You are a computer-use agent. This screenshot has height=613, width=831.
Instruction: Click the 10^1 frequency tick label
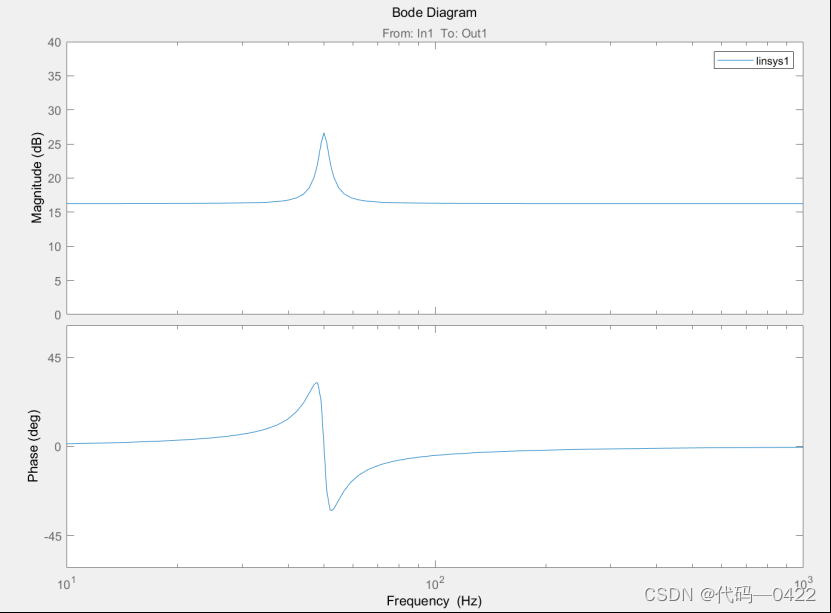pos(66,583)
